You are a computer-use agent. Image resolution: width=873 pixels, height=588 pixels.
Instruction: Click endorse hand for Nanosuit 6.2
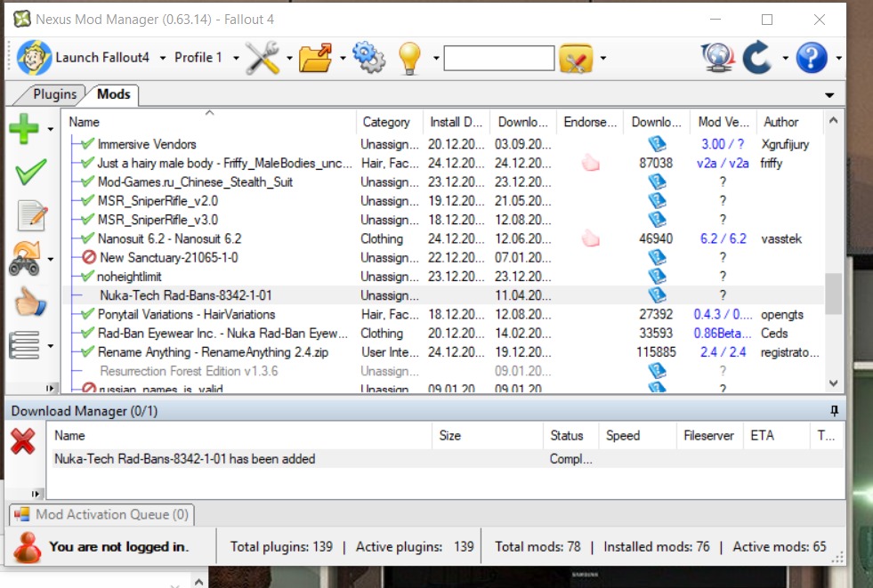591,238
